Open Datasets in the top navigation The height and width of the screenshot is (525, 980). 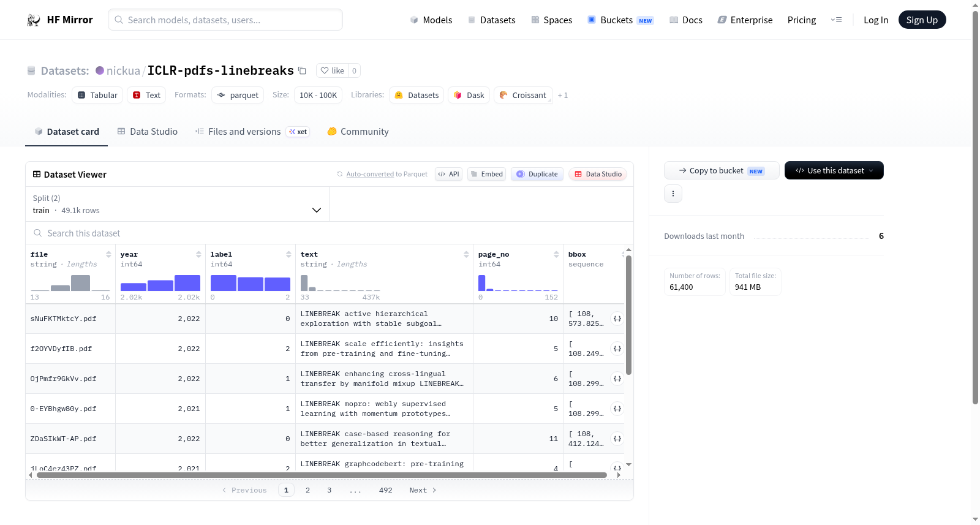click(491, 20)
